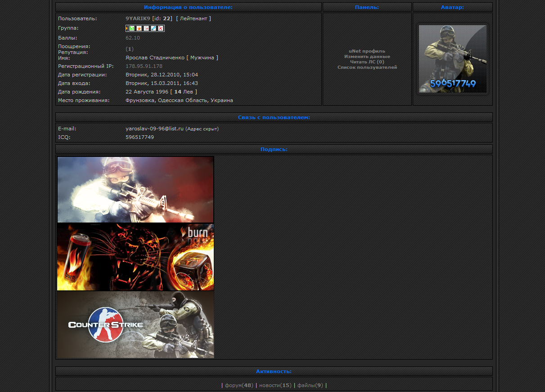Screen dimensions: 545x392
Task: Click the username 9YARIK9
Action: pyautogui.click(x=138, y=18)
